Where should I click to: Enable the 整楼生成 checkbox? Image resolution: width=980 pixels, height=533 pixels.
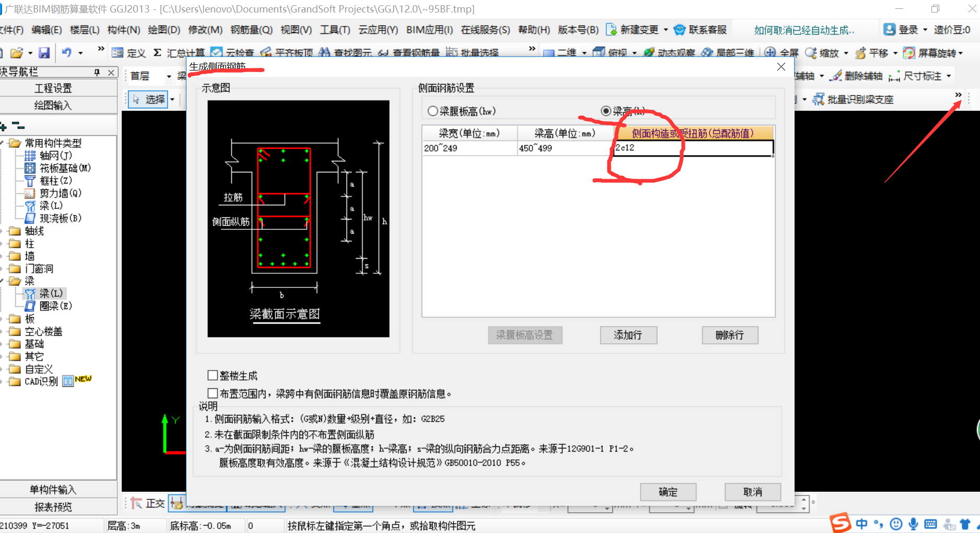pos(213,375)
